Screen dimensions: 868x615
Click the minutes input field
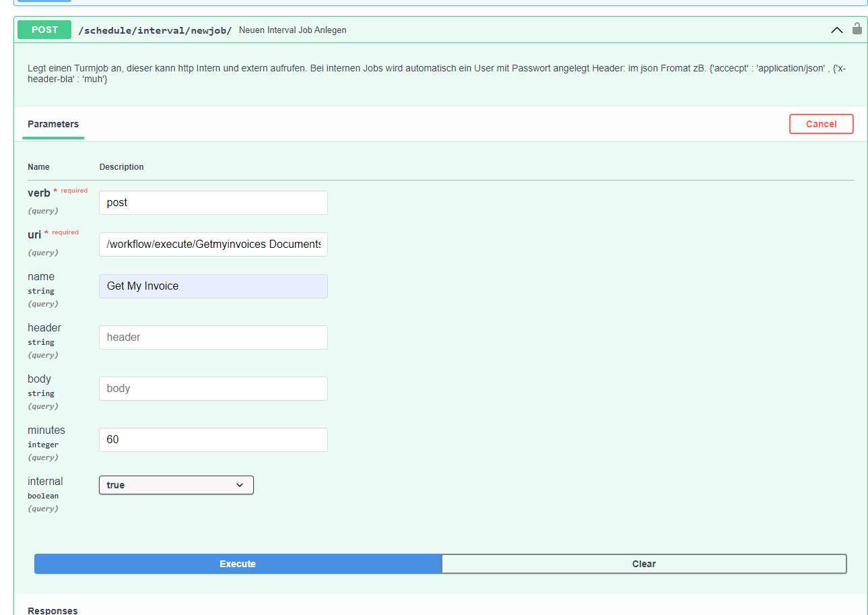click(213, 440)
